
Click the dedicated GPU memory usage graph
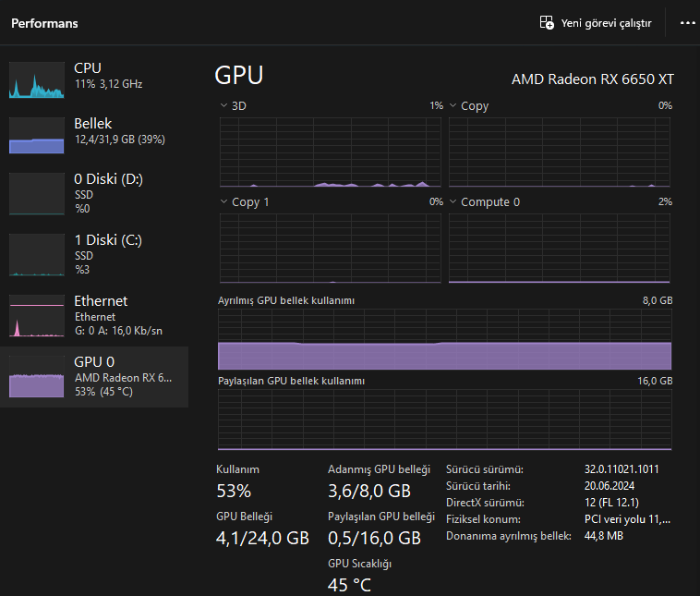pos(444,340)
